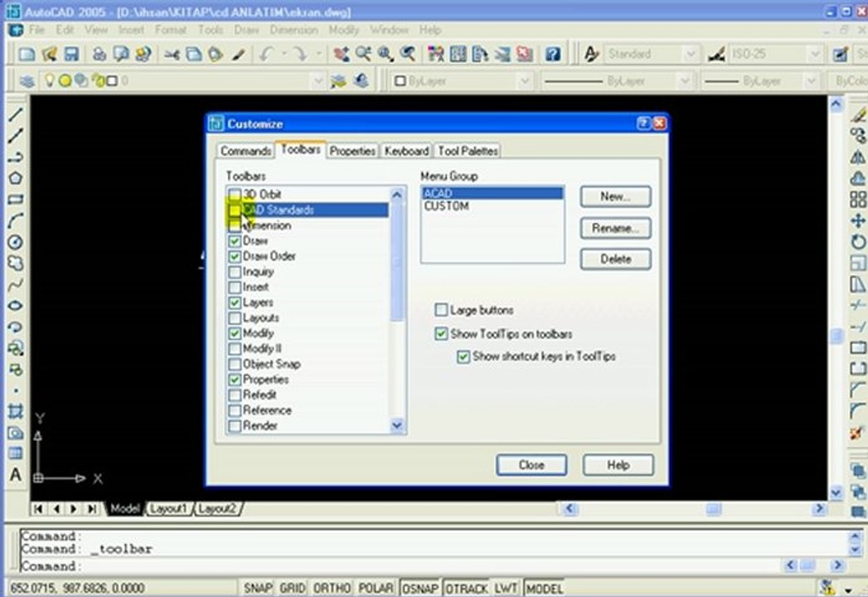Click the Redo arrow icon
This screenshot has height=597, width=868.
click(301, 54)
